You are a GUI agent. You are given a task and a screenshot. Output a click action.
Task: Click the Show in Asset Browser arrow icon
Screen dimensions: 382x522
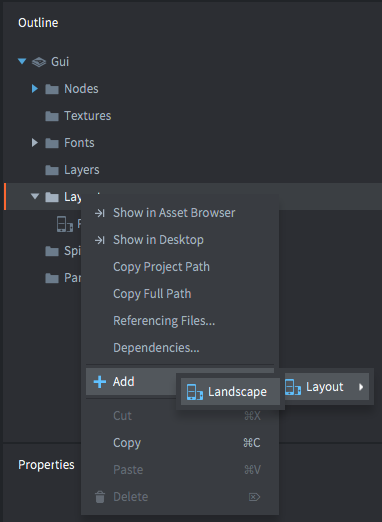(100, 213)
